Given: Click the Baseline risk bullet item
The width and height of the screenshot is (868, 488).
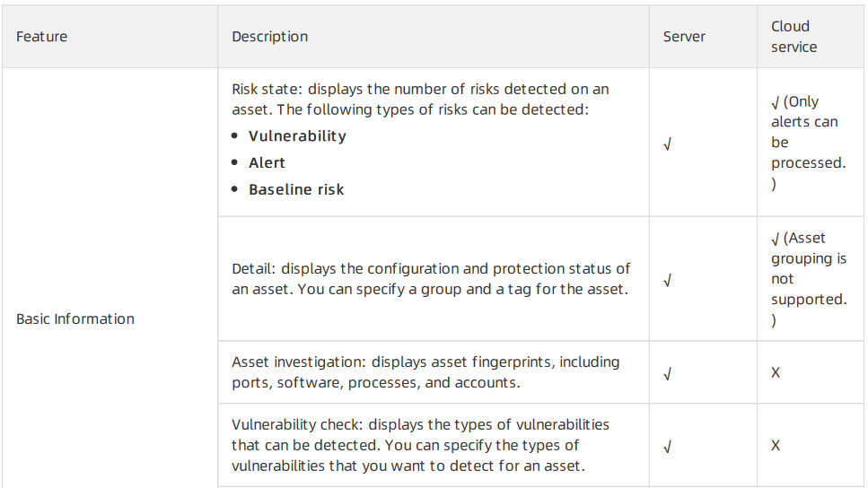Looking at the screenshot, I should (296, 189).
